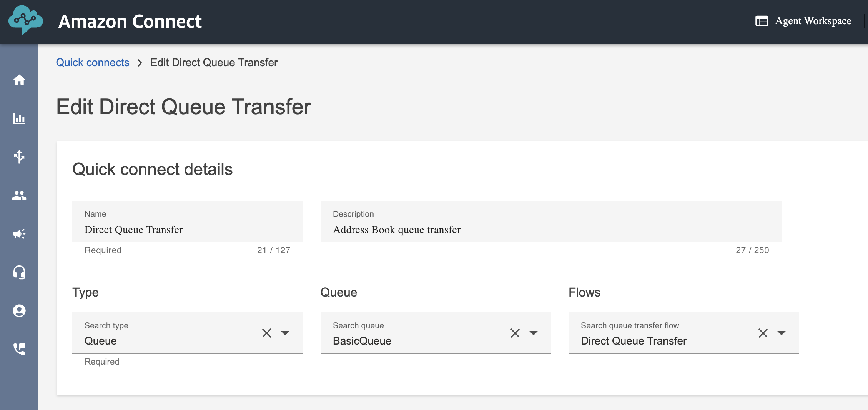Open Agent Workspace
Viewport: 868px width, 410px height.
point(813,21)
